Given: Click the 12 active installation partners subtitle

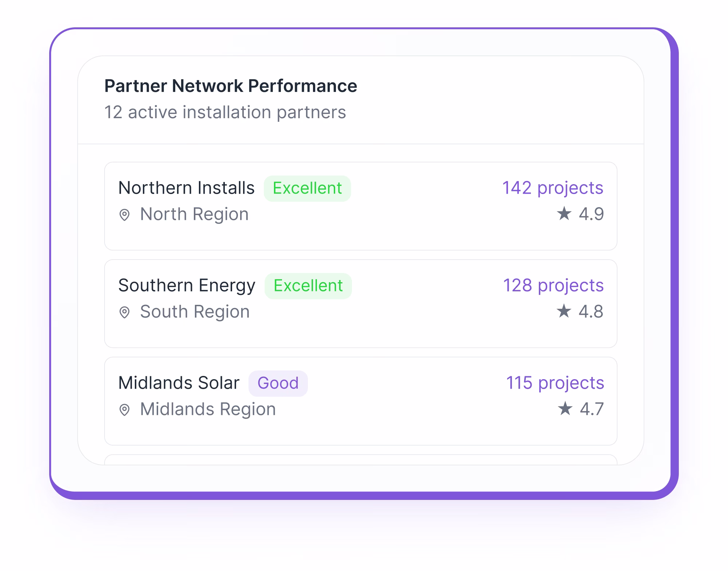Looking at the screenshot, I should point(225,112).
